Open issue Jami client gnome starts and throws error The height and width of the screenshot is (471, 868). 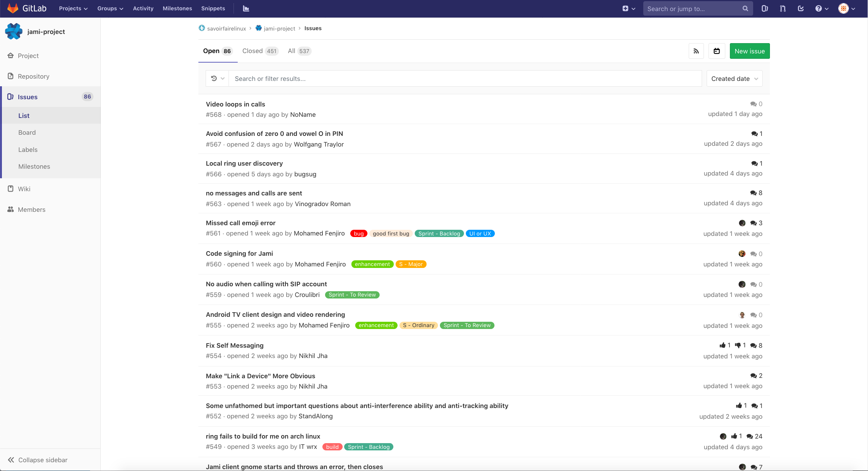[x=294, y=467]
